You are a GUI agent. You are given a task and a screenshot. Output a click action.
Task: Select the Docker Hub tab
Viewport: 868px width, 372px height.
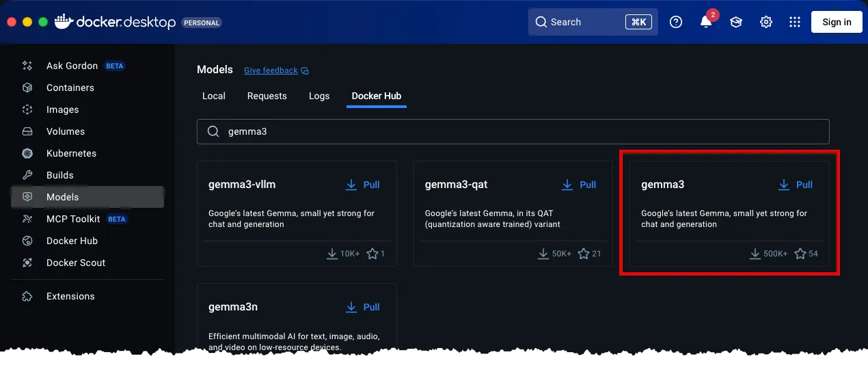[x=377, y=96]
